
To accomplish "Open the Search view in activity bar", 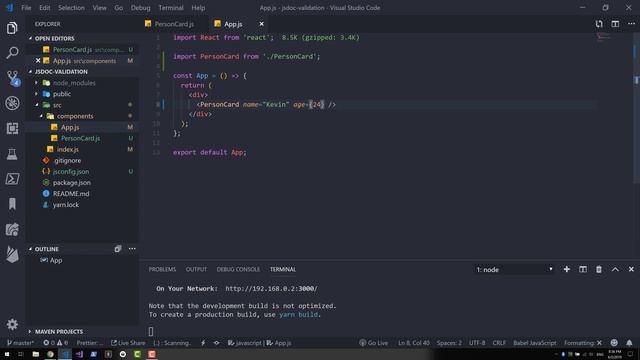I will (12, 53).
